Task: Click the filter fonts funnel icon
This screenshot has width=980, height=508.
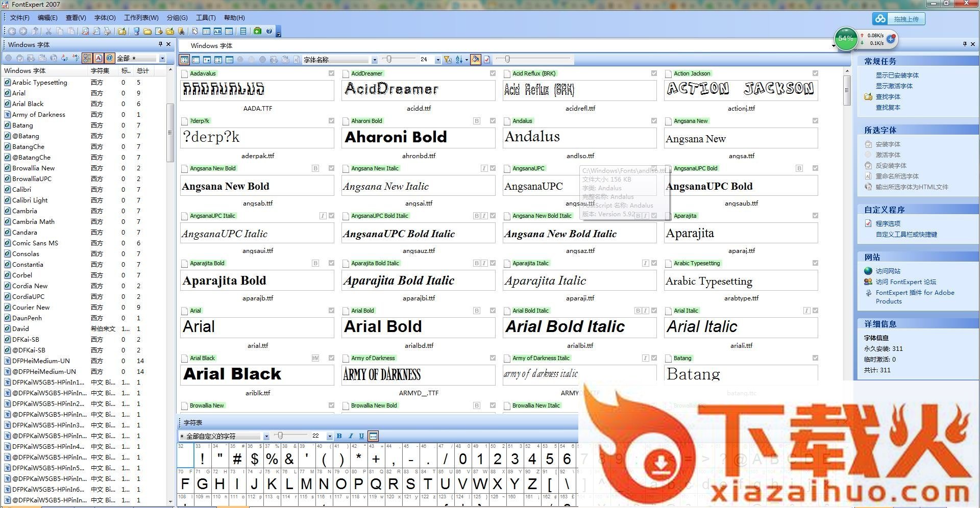Action: 448,60
